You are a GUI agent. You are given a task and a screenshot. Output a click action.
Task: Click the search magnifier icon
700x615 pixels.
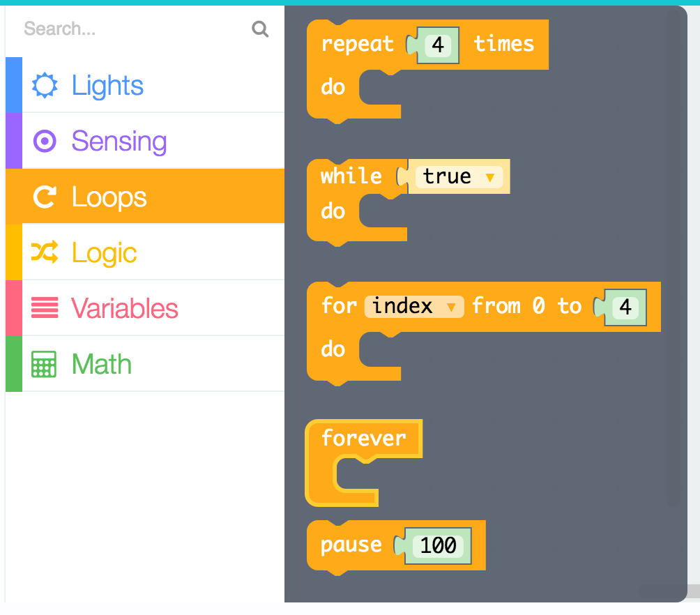pos(260,29)
